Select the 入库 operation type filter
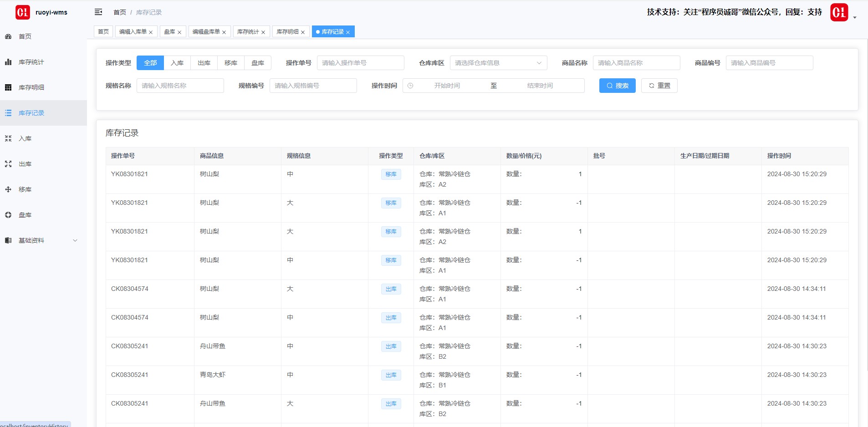This screenshot has height=427, width=868. coord(177,63)
